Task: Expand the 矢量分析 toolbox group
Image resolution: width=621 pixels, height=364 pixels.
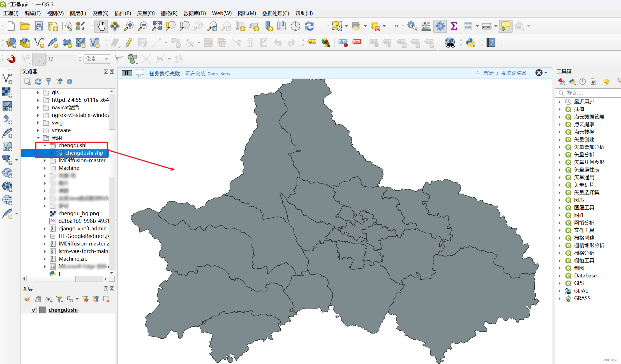Action: coord(560,155)
